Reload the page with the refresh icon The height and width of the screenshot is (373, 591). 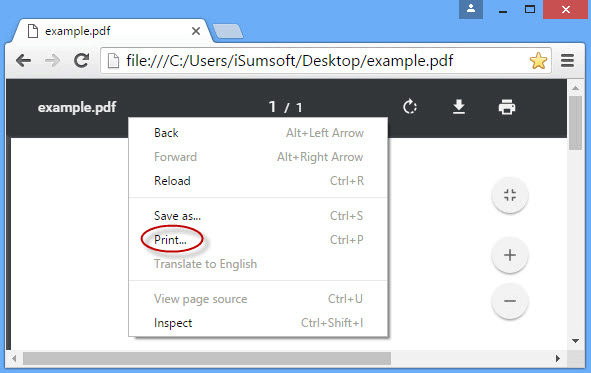pos(81,60)
